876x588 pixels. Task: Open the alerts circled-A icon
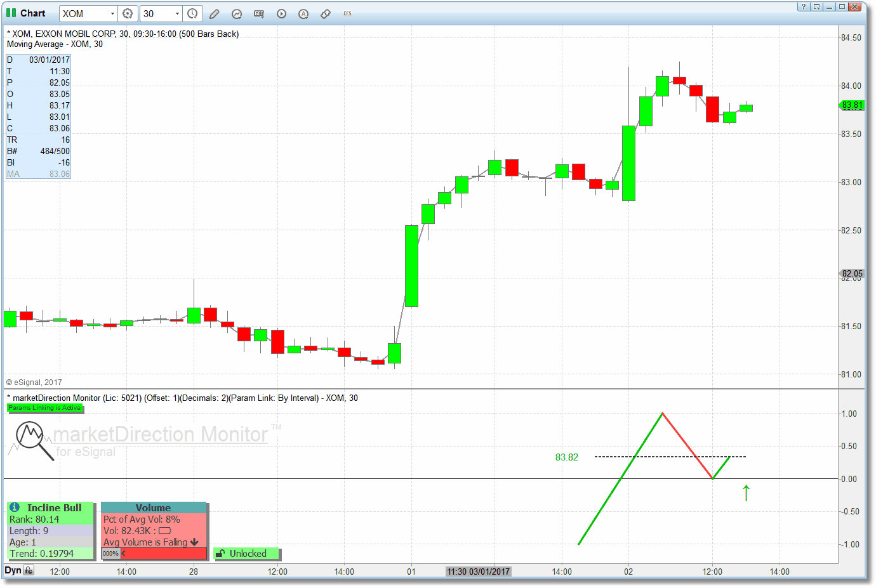303,13
